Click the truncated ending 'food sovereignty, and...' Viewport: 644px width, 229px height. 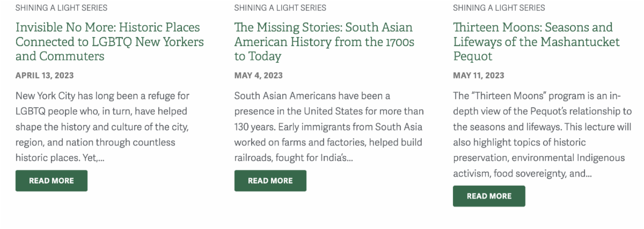coord(542,174)
